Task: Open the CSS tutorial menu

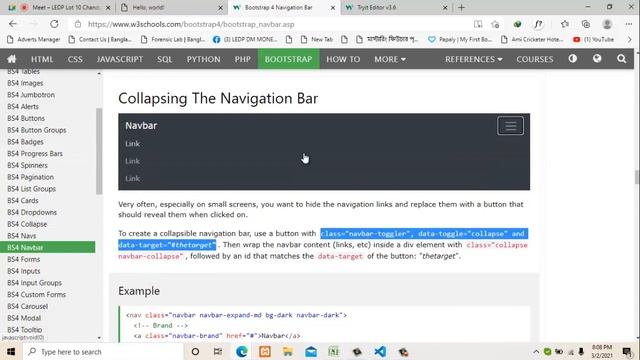Action: 75,59
